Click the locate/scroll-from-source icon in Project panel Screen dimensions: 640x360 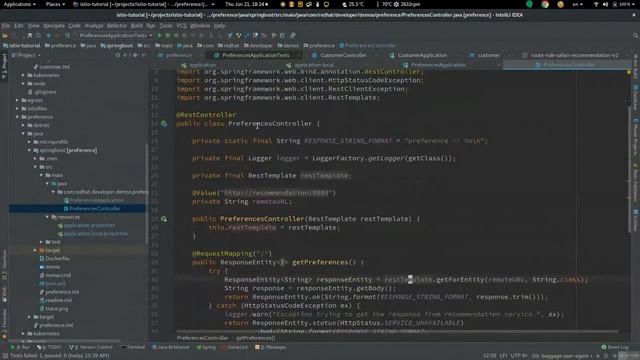coord(118,55)
